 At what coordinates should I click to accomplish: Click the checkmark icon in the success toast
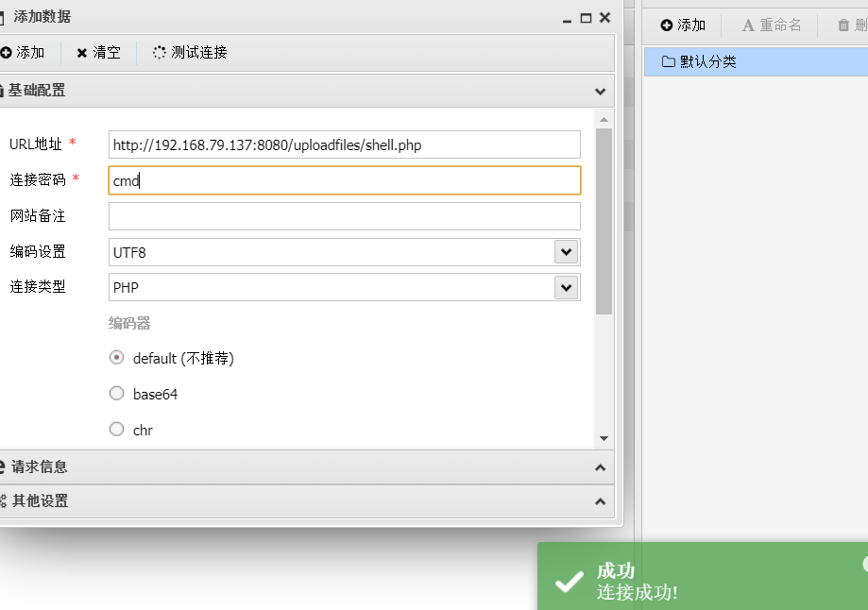click(570, 582)
